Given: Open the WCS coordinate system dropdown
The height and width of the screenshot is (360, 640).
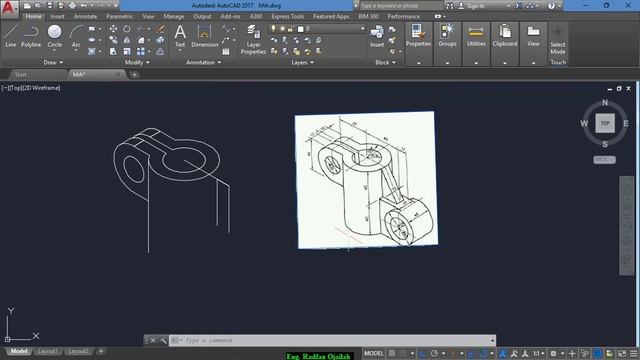Looking at the screenshot, I should (604, 160).
